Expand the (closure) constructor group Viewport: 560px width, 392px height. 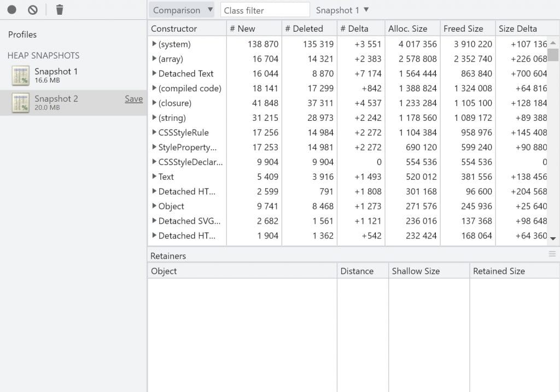pos(154,103)
